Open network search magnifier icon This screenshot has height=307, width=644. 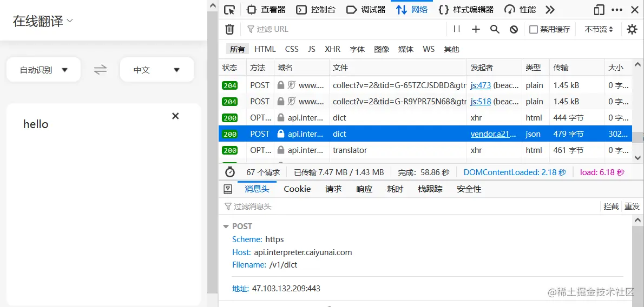click(x=495, y=29)
